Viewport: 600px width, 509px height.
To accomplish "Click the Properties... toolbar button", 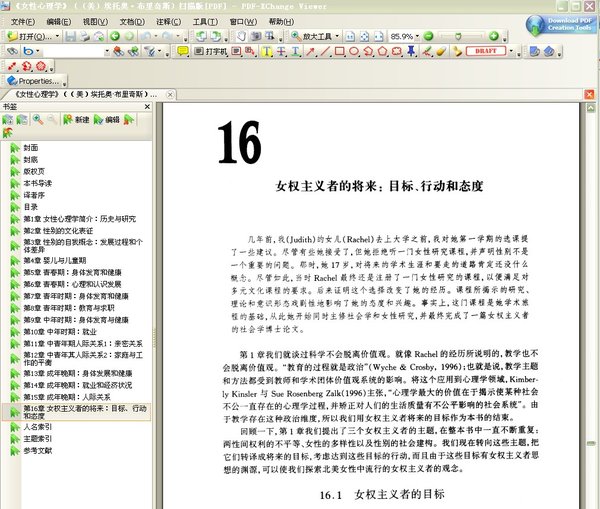I will click(33, 81).
